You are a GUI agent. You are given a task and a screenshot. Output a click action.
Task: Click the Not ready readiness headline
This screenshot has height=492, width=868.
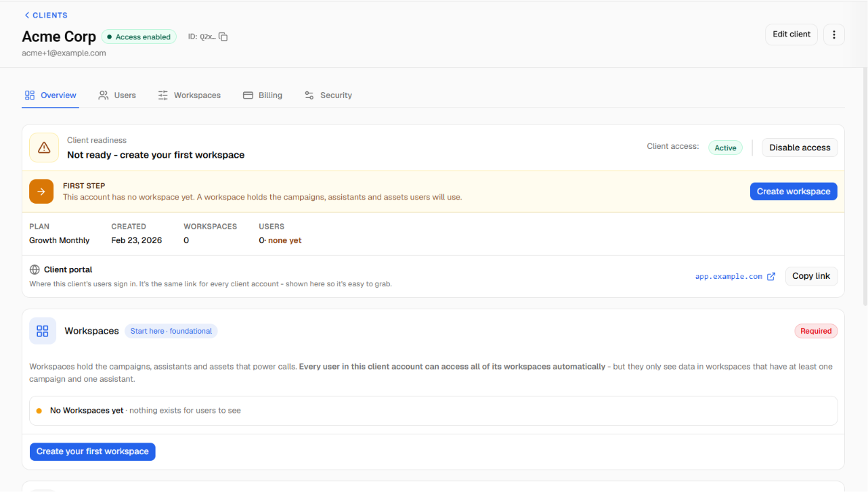tap(156, 155)
